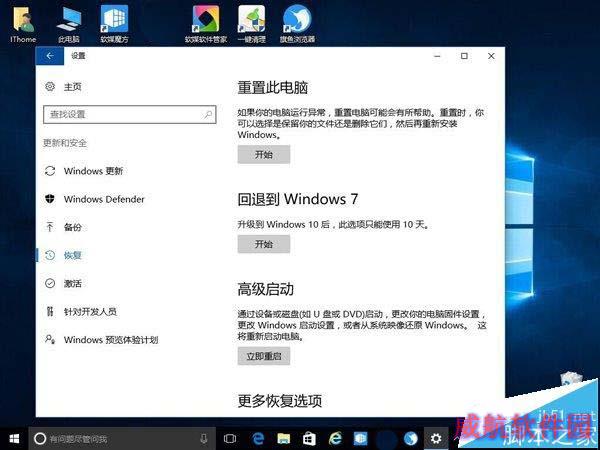Select the Windows Defender shield icon

tap(50, 199)
